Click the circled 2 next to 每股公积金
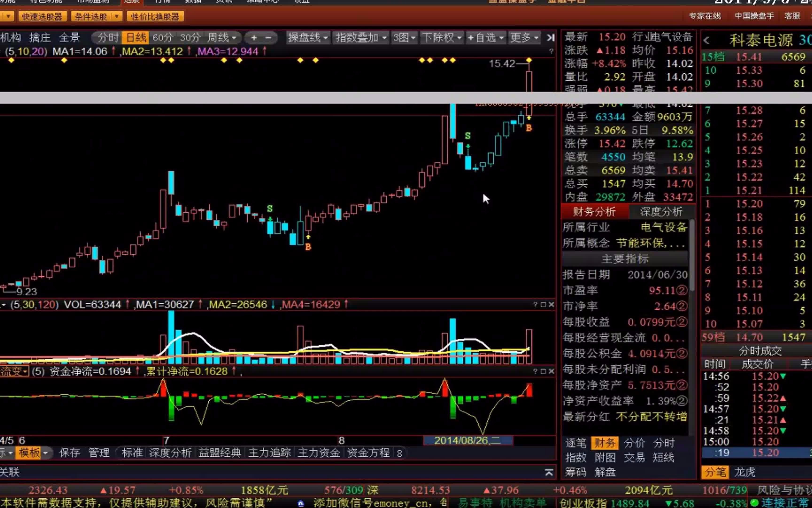 coord(681,353)
